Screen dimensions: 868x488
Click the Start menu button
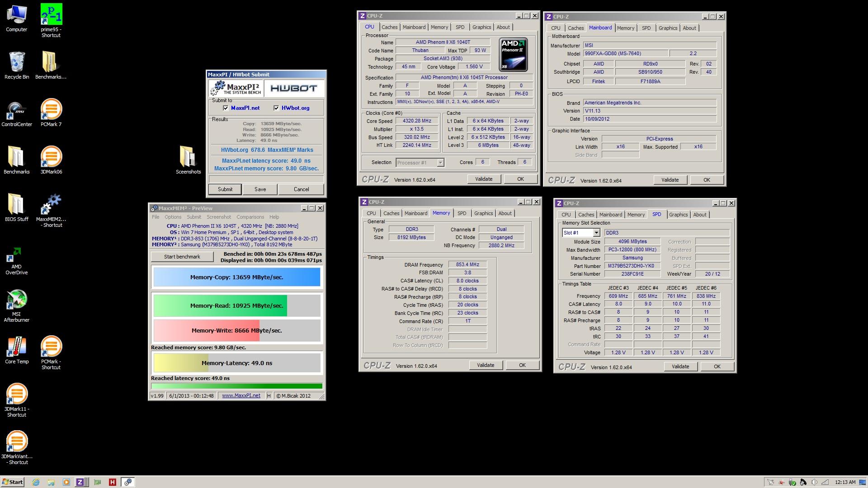pyautogui.click(x=13, y=482)
